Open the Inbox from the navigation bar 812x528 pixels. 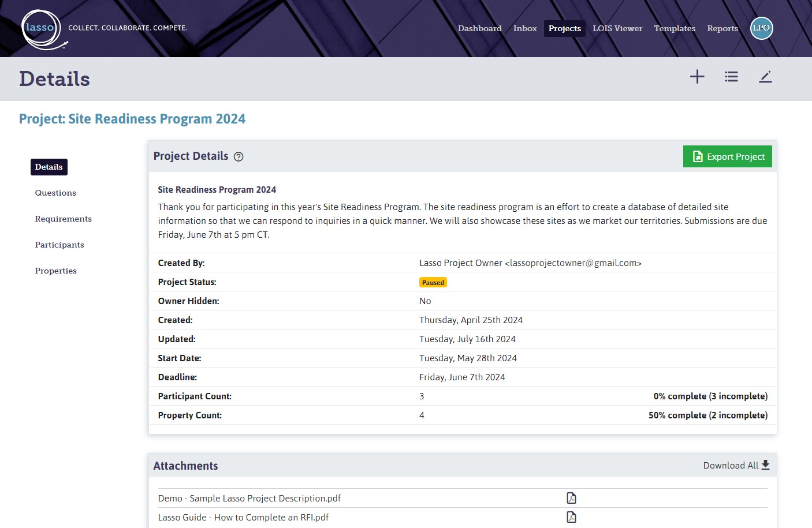[x=524, y=28]
